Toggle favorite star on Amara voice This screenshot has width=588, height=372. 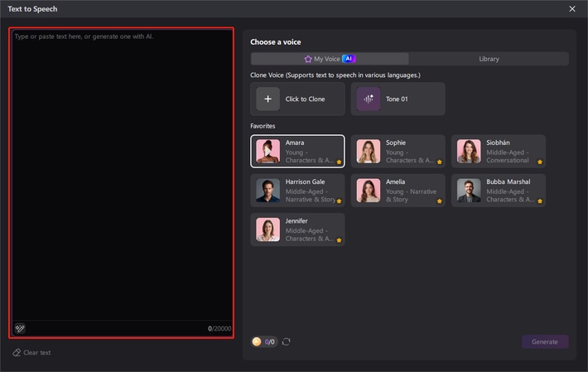point(339,162)
